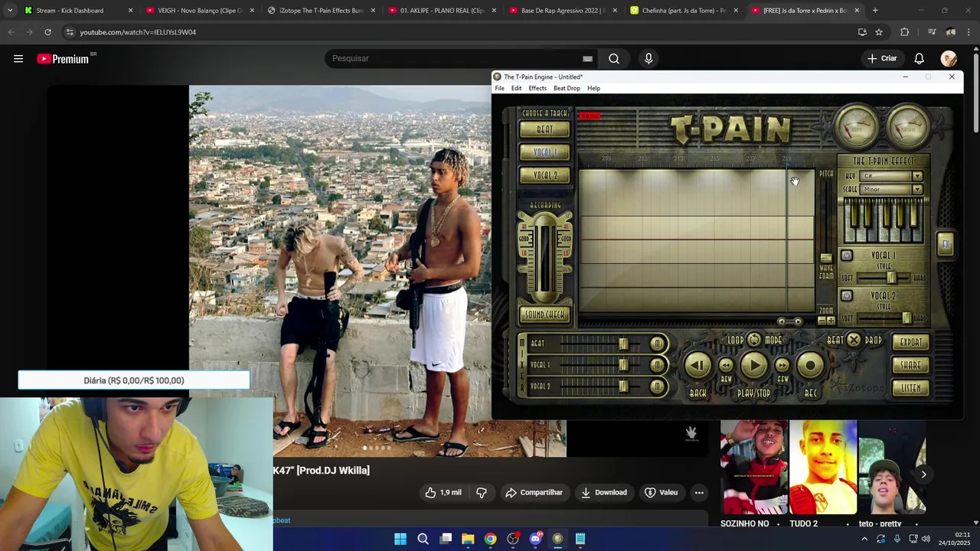Adjust the VOCAL 1 mixer volume fader
This screenshot has height=551, width=980.
point(623,366)
